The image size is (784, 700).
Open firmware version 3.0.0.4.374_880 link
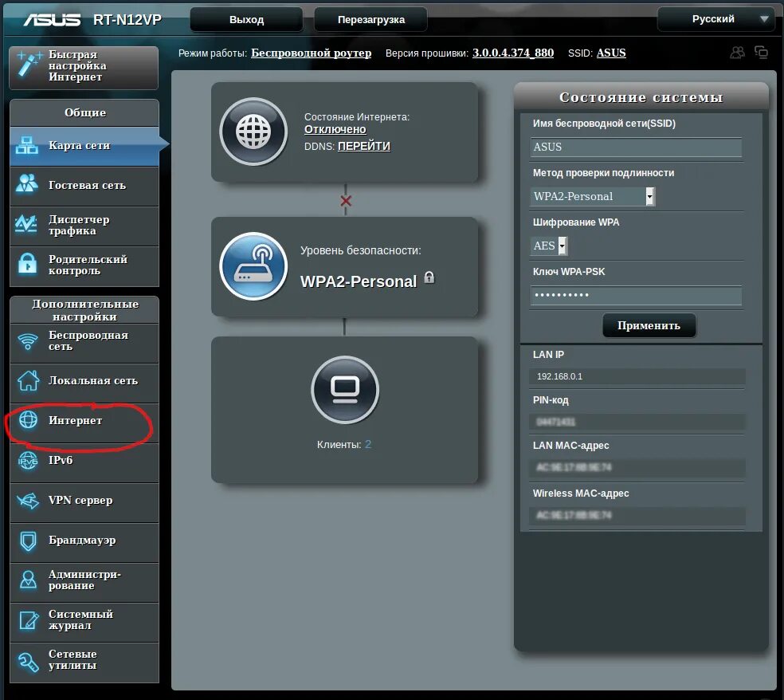[x=513, y=53]
